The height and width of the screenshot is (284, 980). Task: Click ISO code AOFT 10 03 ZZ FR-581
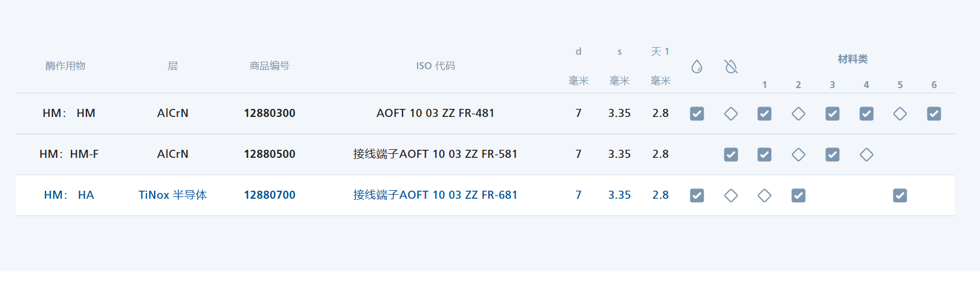(435, 154)
